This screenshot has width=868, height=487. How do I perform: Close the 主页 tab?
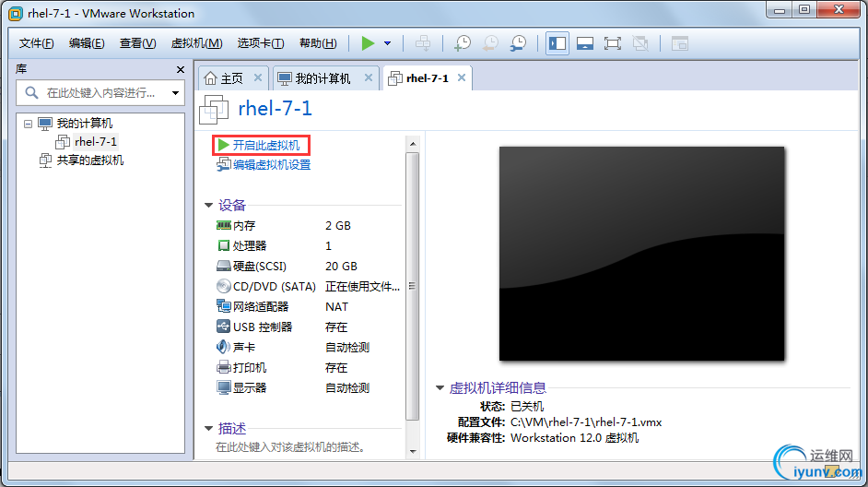click(x=258, y=78)
